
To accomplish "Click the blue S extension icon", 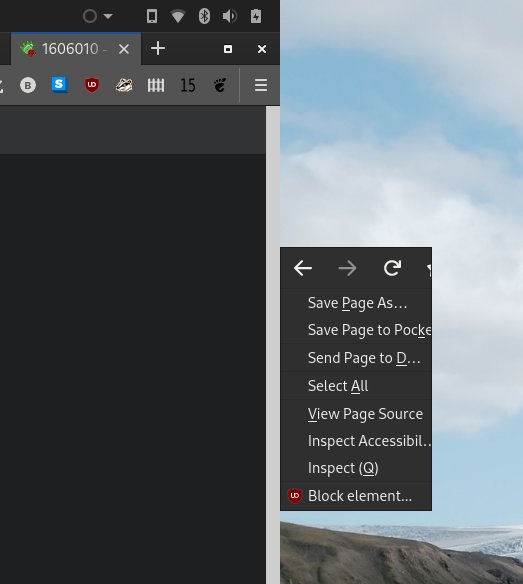I will (60, 85).
